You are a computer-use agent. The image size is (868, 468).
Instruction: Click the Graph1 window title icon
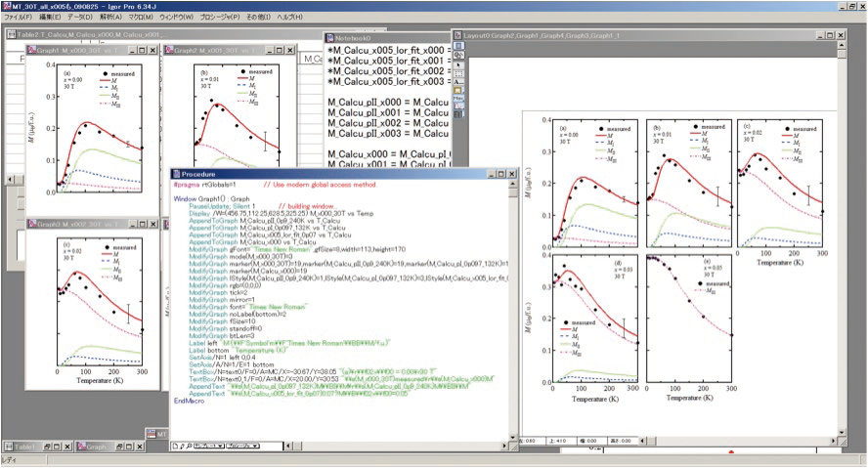click(x=32, y=50)
